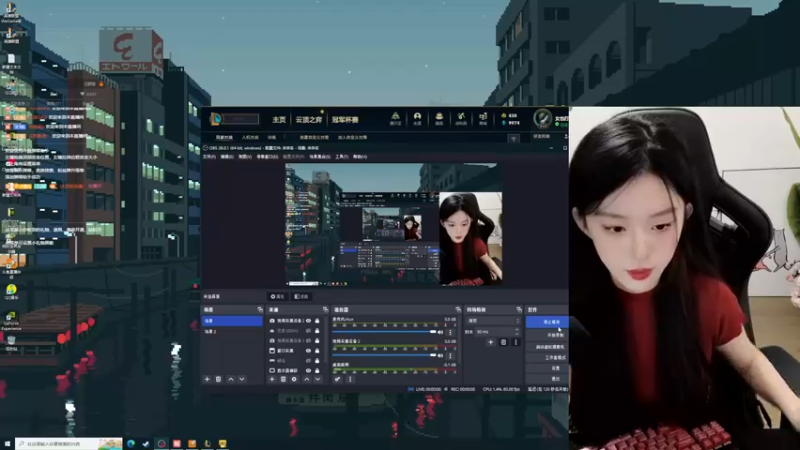Toggle Studio Mode button in Controls

(x=547, y=357)
